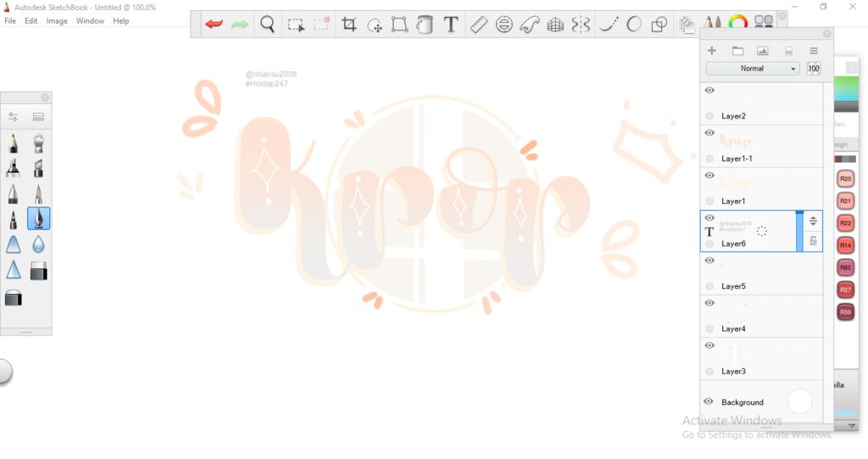
Task: Open the File menu
Action: pos(10,21)
